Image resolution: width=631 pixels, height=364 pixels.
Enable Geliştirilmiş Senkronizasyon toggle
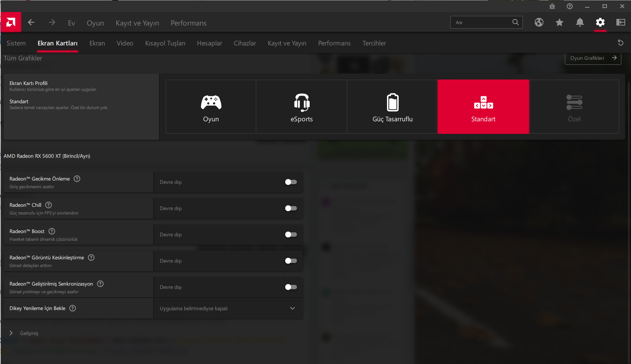[291, 287]
